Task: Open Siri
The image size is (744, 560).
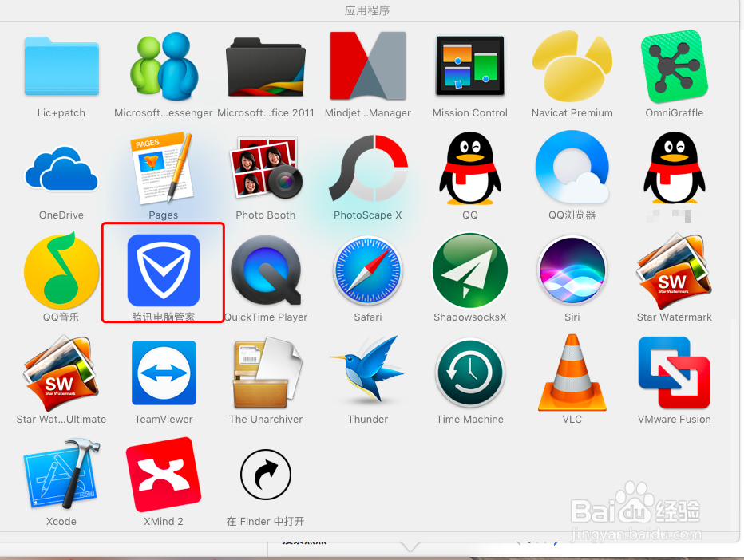Action: (572, 270)
